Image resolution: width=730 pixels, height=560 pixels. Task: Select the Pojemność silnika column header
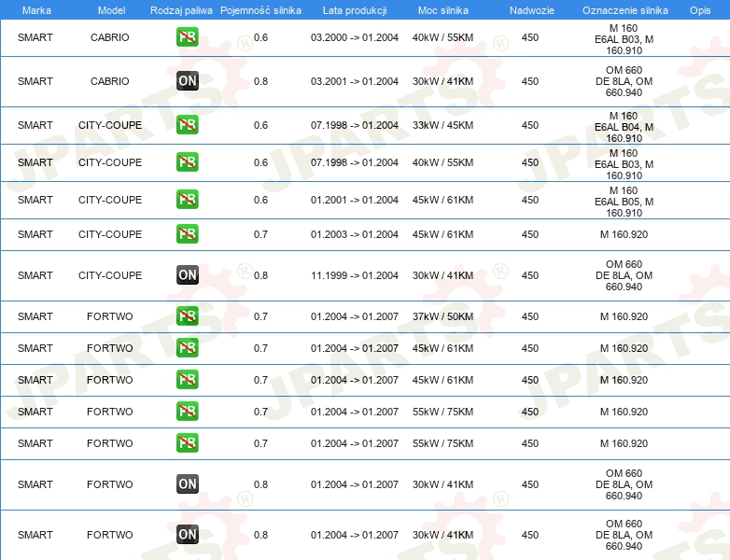pos(260,9)
